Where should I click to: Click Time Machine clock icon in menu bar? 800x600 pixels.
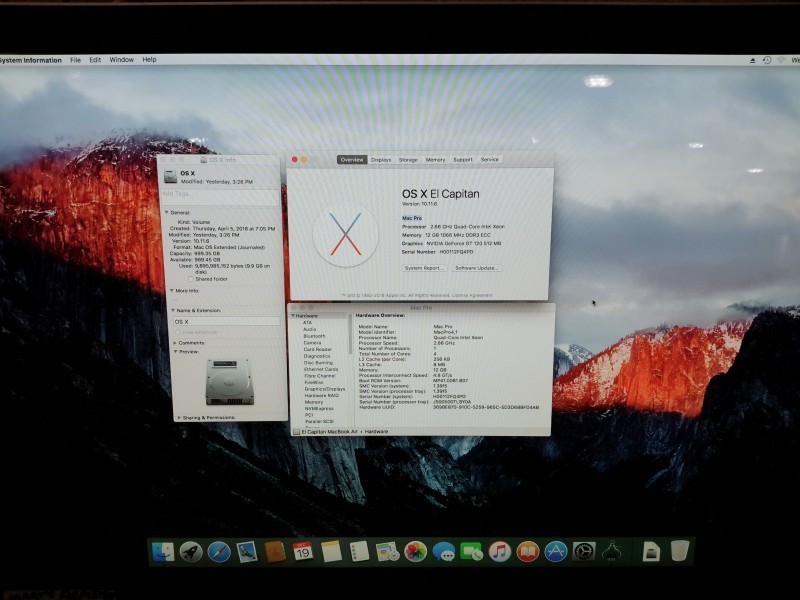[x=767, y=60]
